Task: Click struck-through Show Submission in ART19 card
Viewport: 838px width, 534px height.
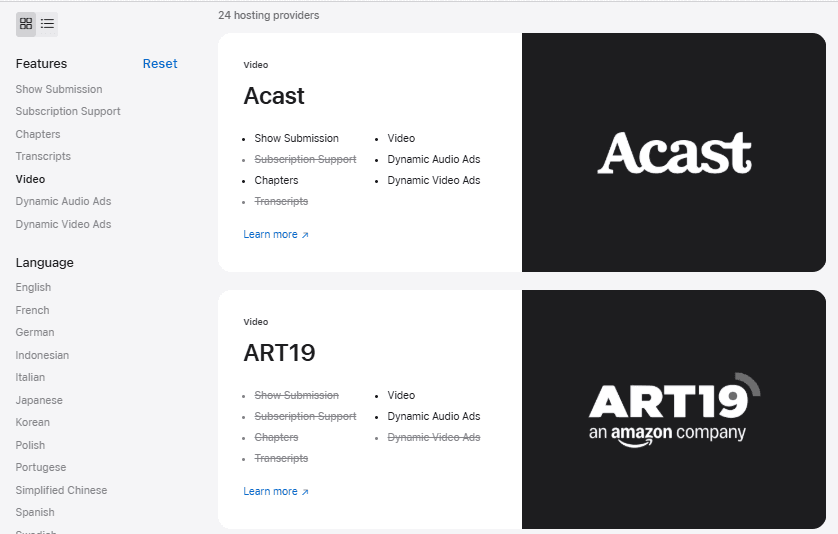Action: [x=297, y=395]
